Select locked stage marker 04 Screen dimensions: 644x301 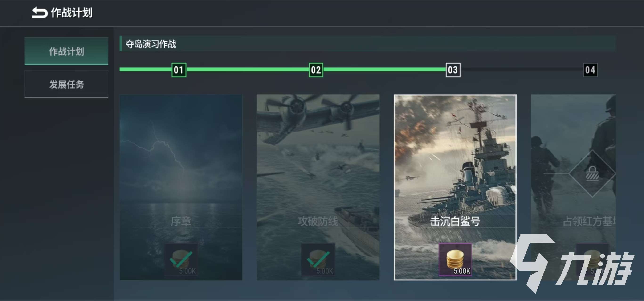[x=590, y=70]
